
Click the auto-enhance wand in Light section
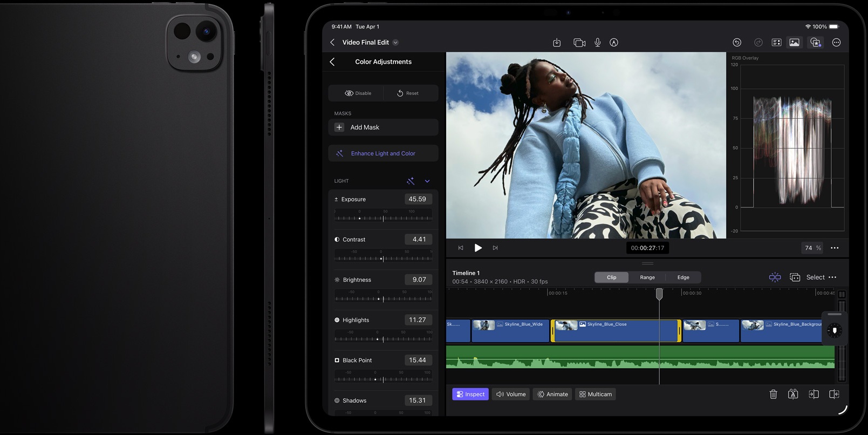coord(411,181)
